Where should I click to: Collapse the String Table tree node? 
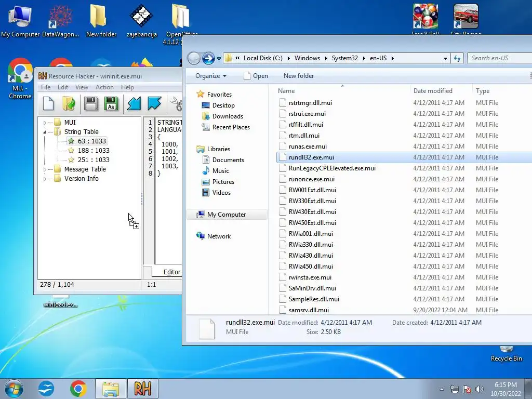[x=45, y=132]
